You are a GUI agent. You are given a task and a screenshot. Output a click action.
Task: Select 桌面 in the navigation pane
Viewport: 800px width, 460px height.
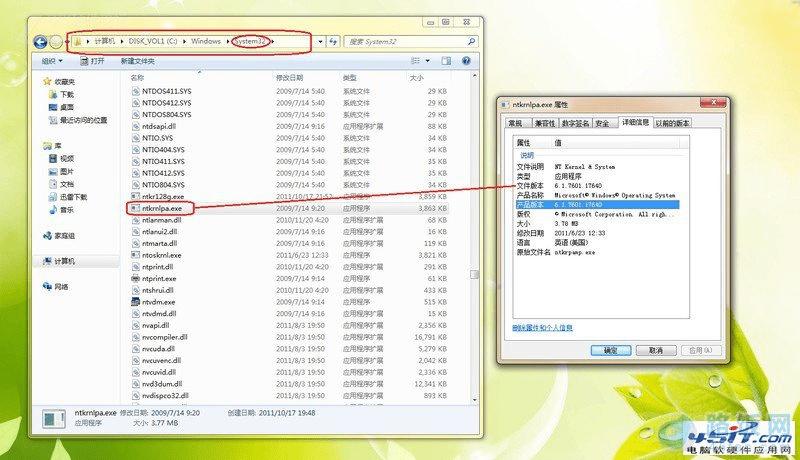click(x=61, y=107)
